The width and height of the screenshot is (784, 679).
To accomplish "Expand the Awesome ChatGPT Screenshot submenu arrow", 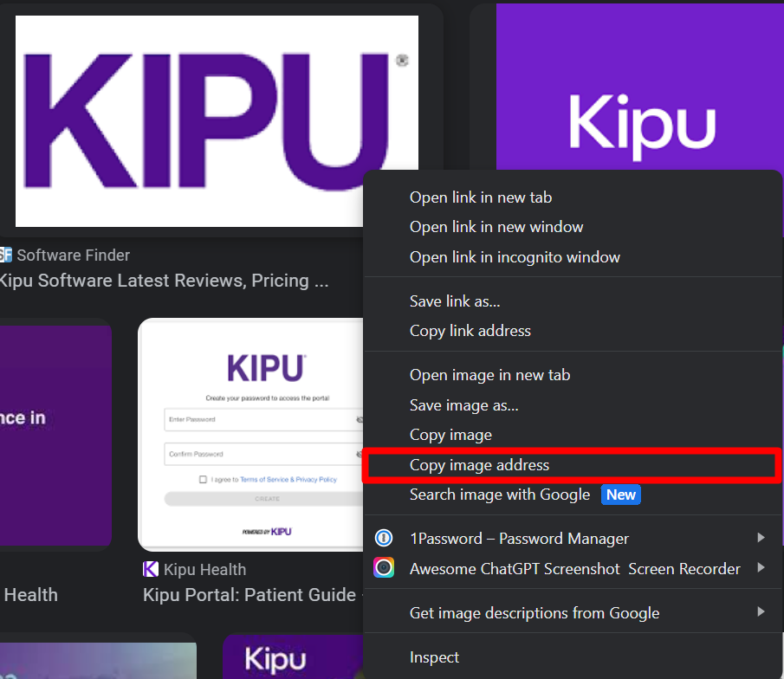I will click(761, 568).
